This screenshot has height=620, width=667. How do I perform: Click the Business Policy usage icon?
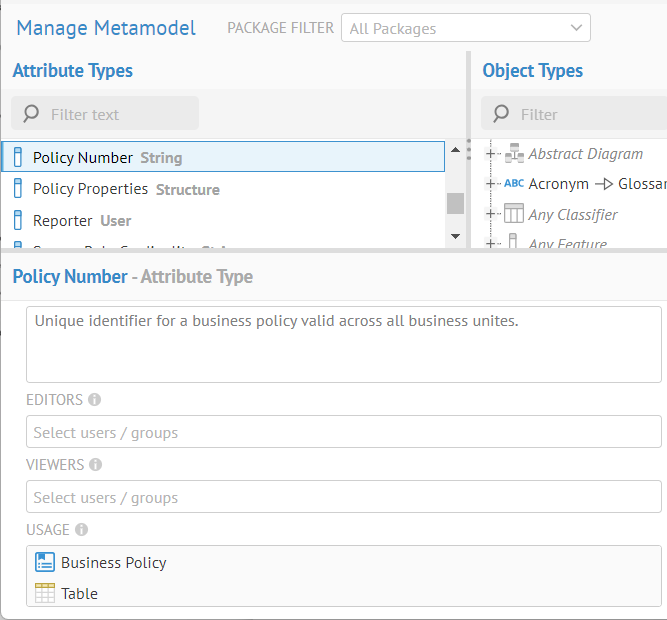tap(44, 563)
